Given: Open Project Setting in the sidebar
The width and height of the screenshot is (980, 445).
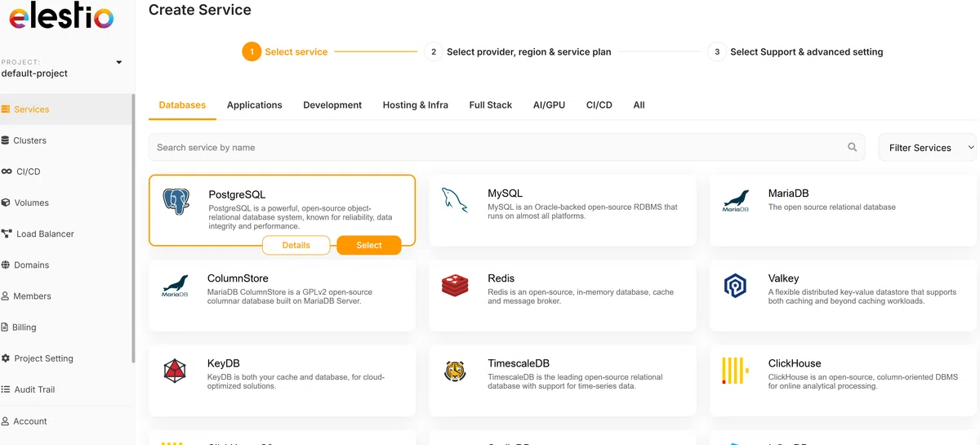Looking at the screenshot, I should coord(65,358).
